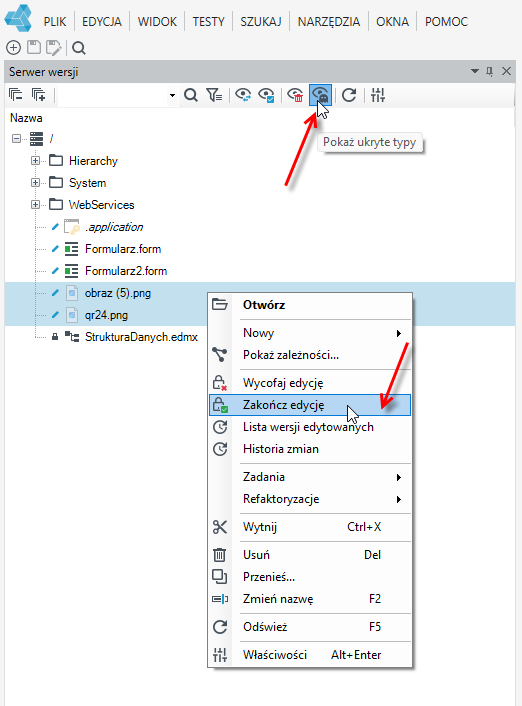The height and width of the screenshot is (706, 522).
Task: Expand the WebServices folder
Action: (35, 205)
